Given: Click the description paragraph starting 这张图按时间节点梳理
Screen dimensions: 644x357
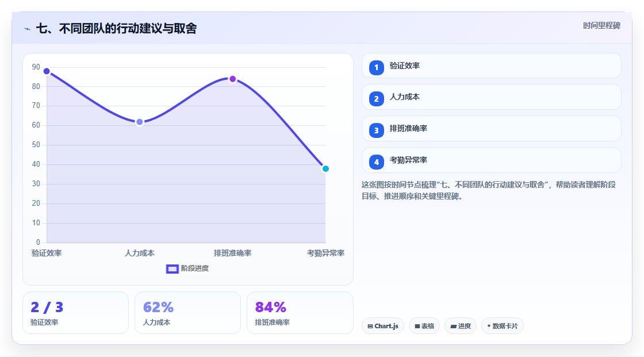Looking at the screenshot, I should [x=489, y=190].
